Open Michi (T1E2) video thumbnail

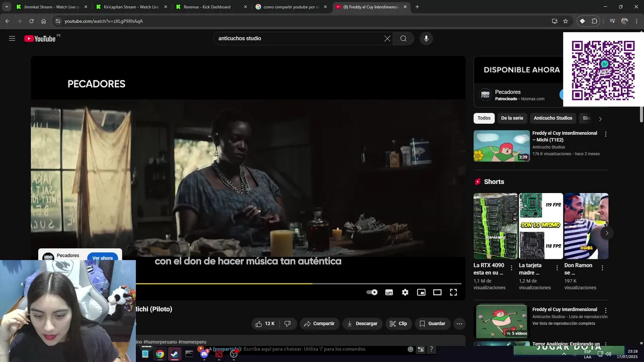tap(502, 146)
